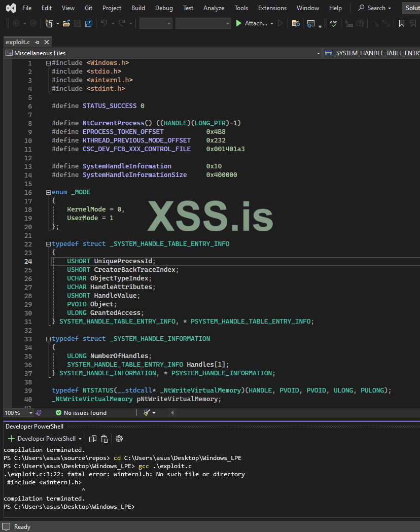This screenshot has width=420, height=532.
Task: Click the Search box in title bar
Action: [x=375, y=8]
